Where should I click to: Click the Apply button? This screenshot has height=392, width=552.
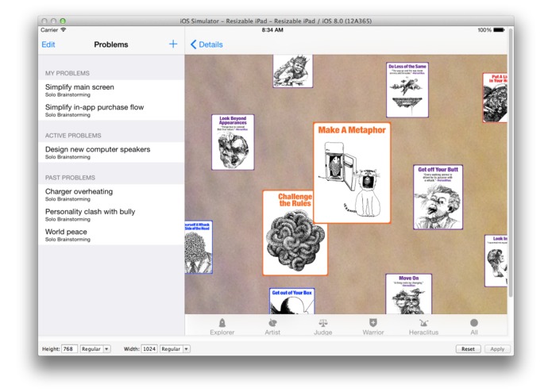pyautogui.click(x=497, y=349)
